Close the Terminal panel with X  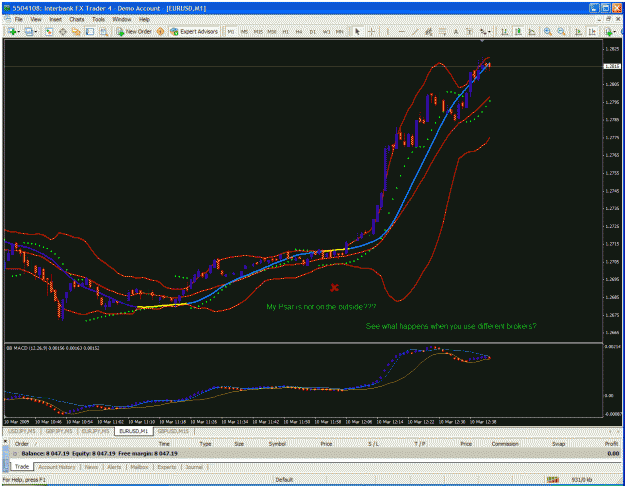click(x=6, y=441)
